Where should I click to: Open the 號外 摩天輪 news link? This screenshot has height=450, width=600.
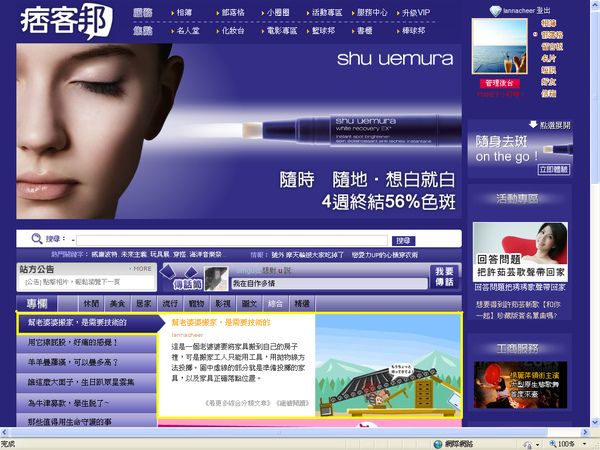tap(308, 254)
